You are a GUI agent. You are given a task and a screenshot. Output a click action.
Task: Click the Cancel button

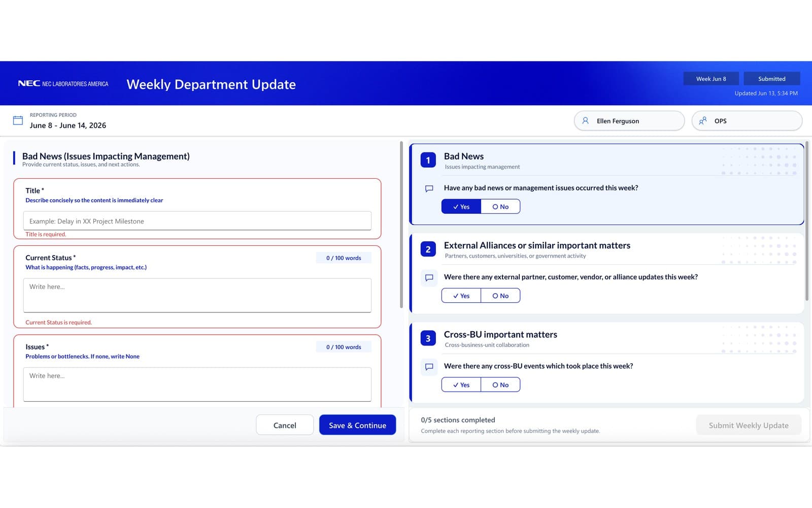pos(285,425)
